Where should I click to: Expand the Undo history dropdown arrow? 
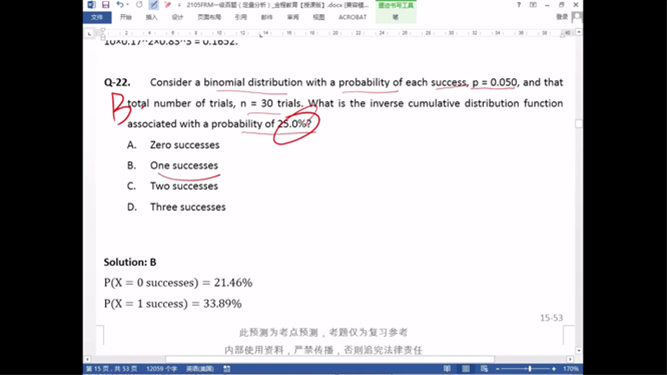click(x=128, y=5)
